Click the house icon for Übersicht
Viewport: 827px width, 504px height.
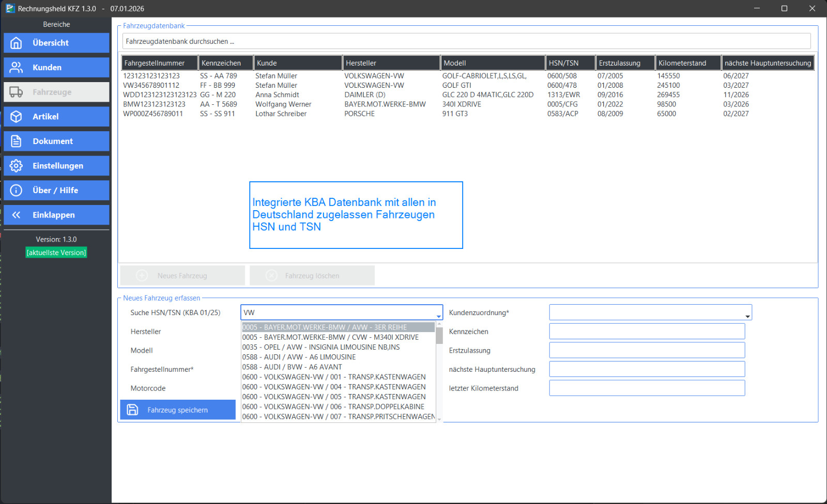coord(17,43)
